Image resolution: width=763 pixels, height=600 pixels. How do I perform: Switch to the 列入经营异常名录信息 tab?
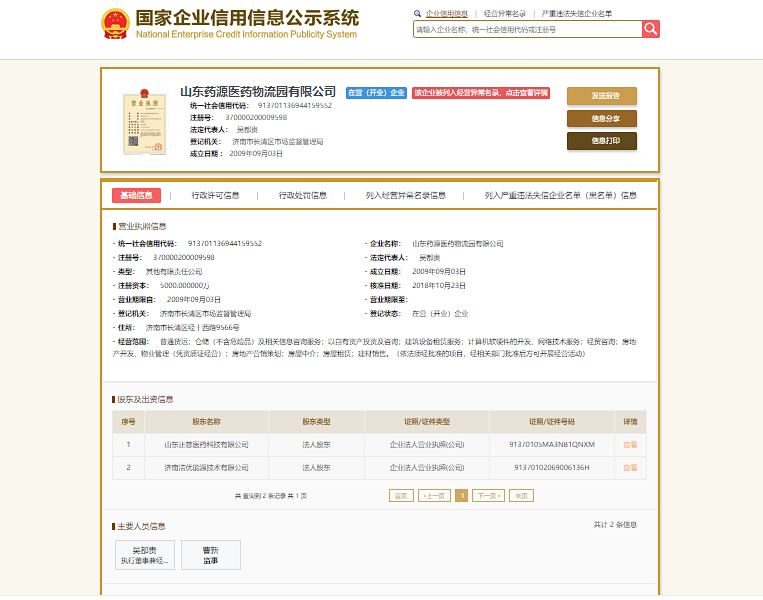tap(406, 195)
